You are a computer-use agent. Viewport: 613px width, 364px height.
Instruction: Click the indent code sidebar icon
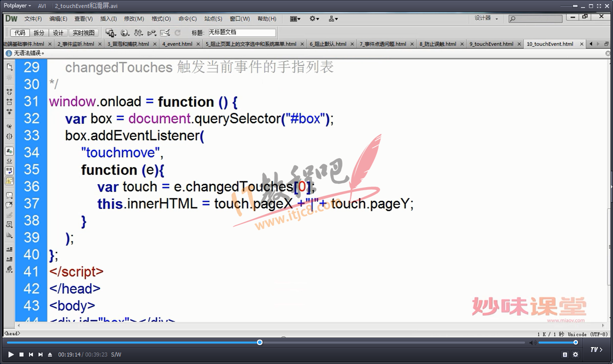(x=9, y=249)
